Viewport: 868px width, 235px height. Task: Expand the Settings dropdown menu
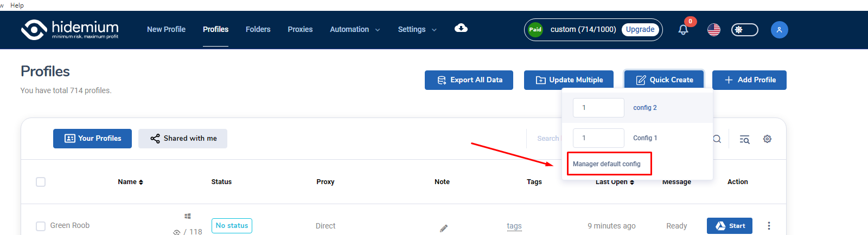[417, 29]
